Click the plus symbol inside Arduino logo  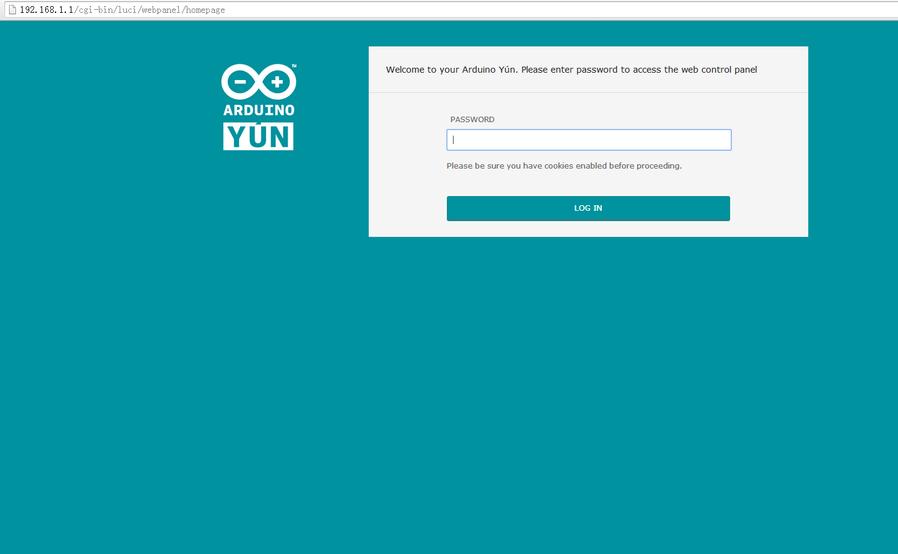pyautogui.click(x=276, y=82)
